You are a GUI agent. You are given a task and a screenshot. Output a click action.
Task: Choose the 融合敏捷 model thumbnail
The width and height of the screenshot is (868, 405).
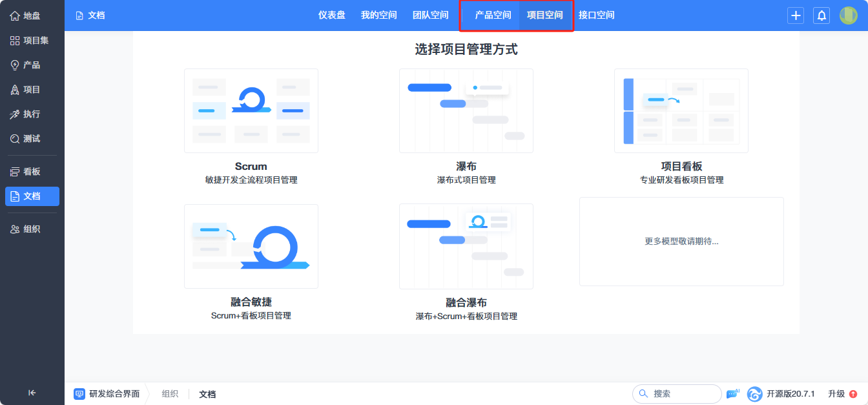tap(251, 246)
